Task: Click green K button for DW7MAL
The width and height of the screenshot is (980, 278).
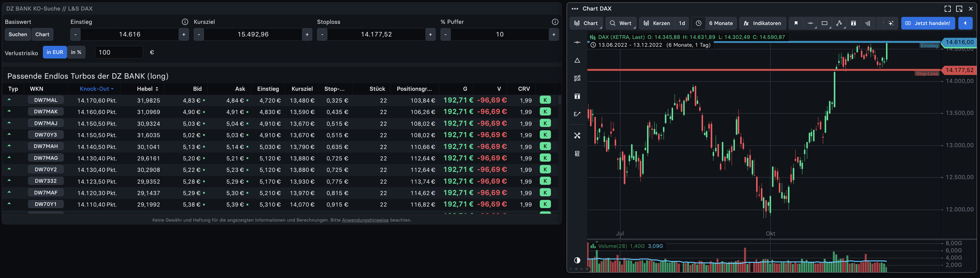Action: coord(545,100)
